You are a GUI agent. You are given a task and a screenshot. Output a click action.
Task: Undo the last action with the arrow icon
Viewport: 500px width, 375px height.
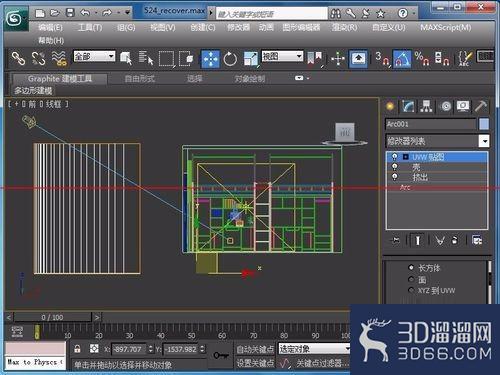(85, 13)
